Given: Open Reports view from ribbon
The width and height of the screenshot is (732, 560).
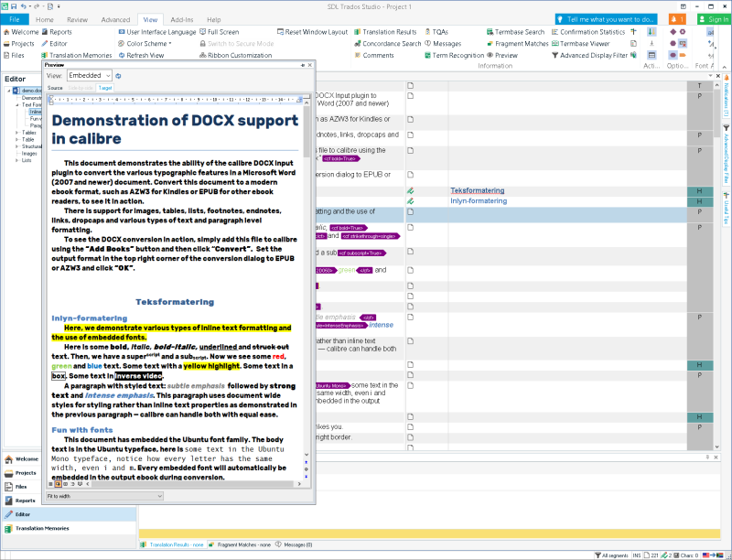Looking at the screenshot, I should tap(57, 32).
